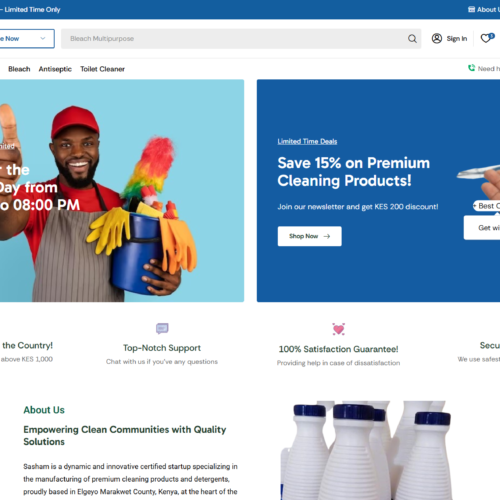Image resolution: width=500 pixels, height=500 pixels.
Task: Click the white bleach bottles image
Action: [x=366, y=450]
